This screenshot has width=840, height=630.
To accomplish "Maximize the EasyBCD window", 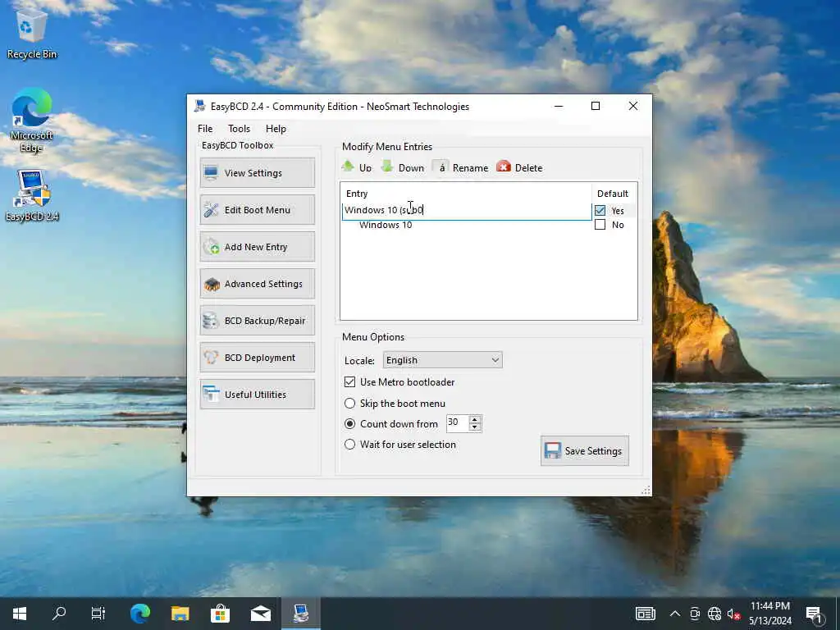I will [x=596, y=106].
